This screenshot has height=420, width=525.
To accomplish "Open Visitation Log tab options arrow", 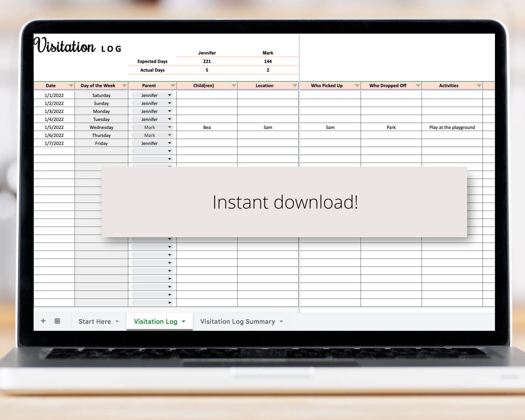I will tap(183, 321).
